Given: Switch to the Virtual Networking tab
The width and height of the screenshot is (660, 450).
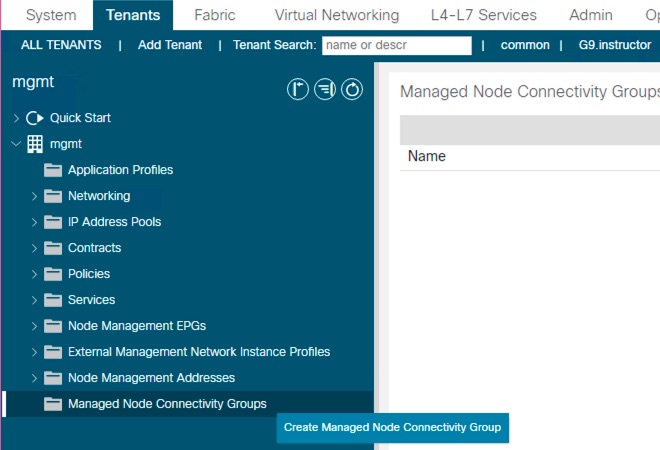Looking at the screenshot, I should pyautogui.click(x=336, y=15).
